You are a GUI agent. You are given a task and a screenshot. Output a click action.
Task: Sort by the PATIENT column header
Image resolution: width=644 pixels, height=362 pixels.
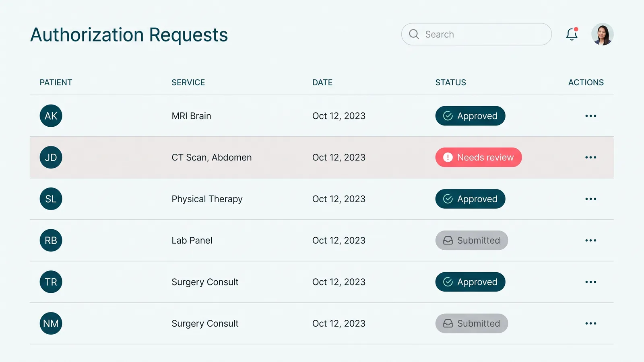pos(56,82)
